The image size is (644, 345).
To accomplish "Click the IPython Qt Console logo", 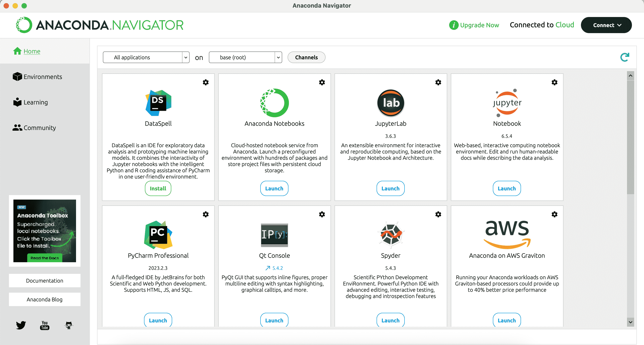I will coord(274,235).
